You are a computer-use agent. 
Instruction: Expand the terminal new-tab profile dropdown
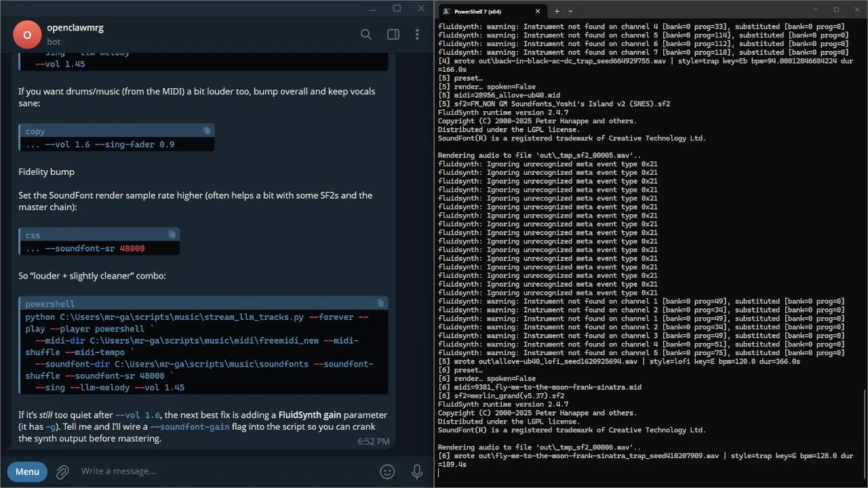[570, 12]
